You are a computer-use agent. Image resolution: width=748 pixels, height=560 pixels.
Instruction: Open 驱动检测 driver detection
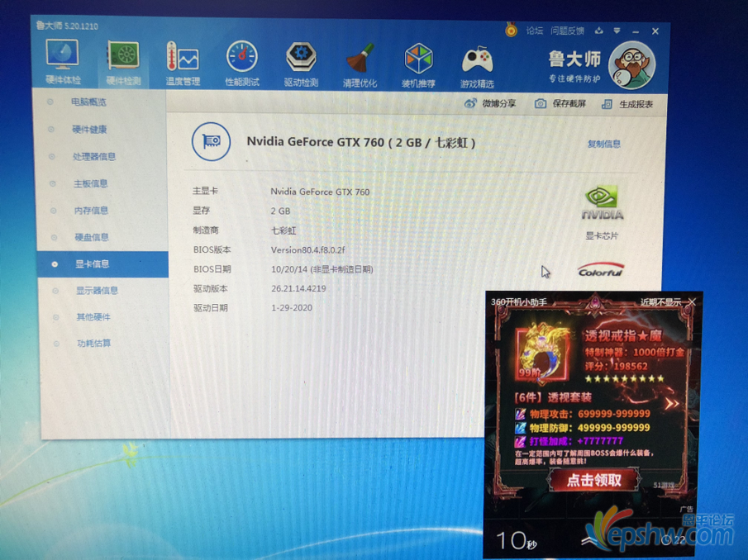(301, 64)
